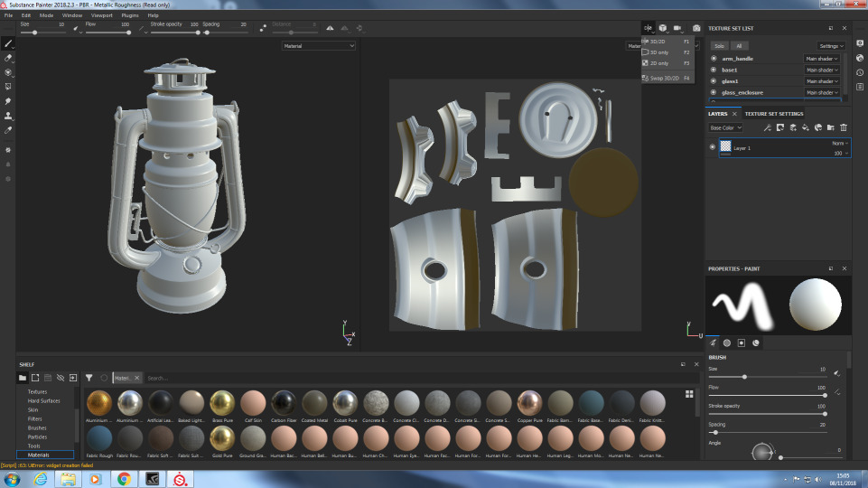Add a fill layer with bucket icon
This screenshot has width=868, height=488.
806,127
